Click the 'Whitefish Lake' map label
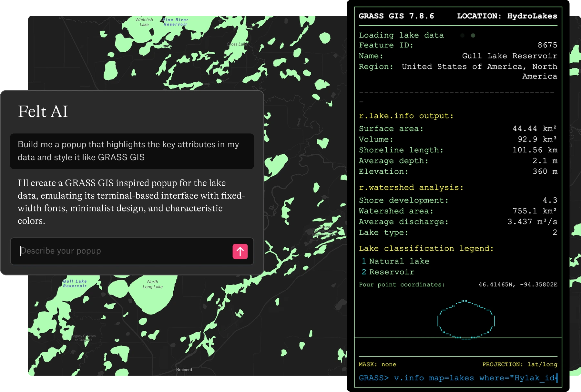The height and width of the screenshot is (392, 581). (144, 22)
